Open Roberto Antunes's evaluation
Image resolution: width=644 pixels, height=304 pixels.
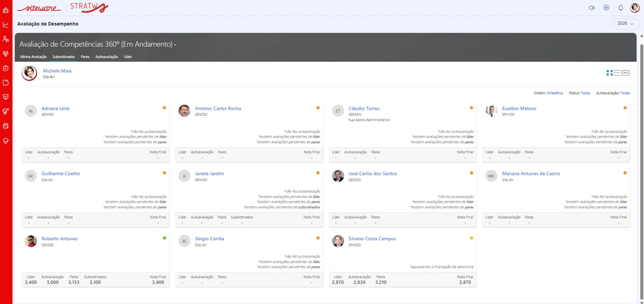point(60,239)
